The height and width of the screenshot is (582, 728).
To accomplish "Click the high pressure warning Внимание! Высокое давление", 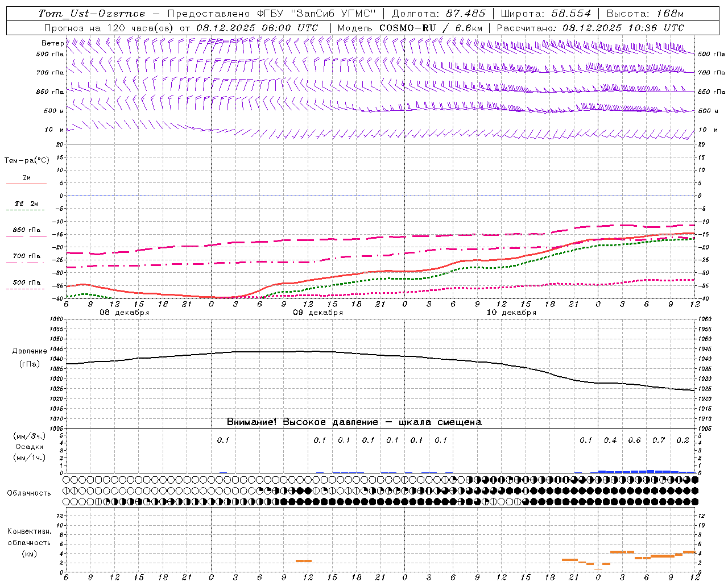I will click(x=354, y=422).
